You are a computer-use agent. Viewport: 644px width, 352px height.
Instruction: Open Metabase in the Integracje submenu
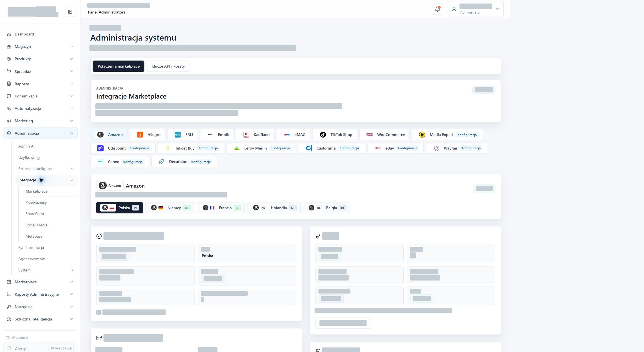coord(34,236)
